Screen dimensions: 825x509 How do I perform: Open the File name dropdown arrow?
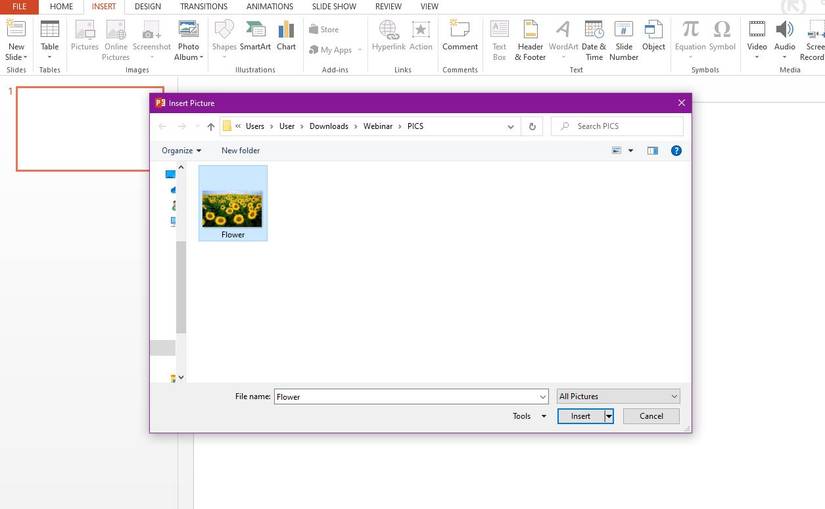point(542,397)
